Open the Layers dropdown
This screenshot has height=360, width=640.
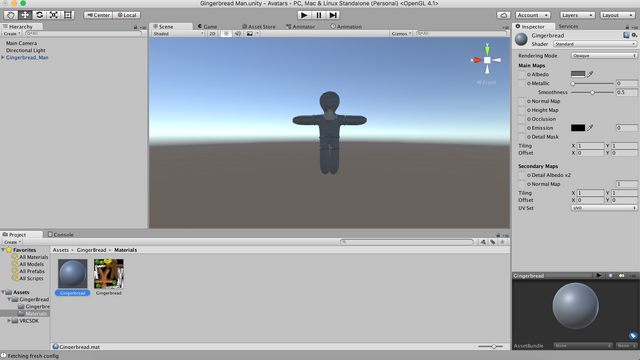point(577,15)
